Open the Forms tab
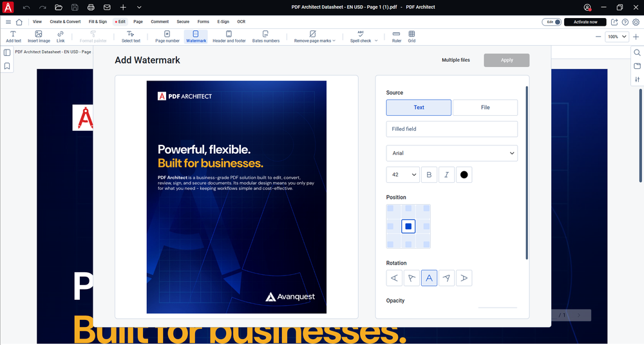 [x=204, y=22]
